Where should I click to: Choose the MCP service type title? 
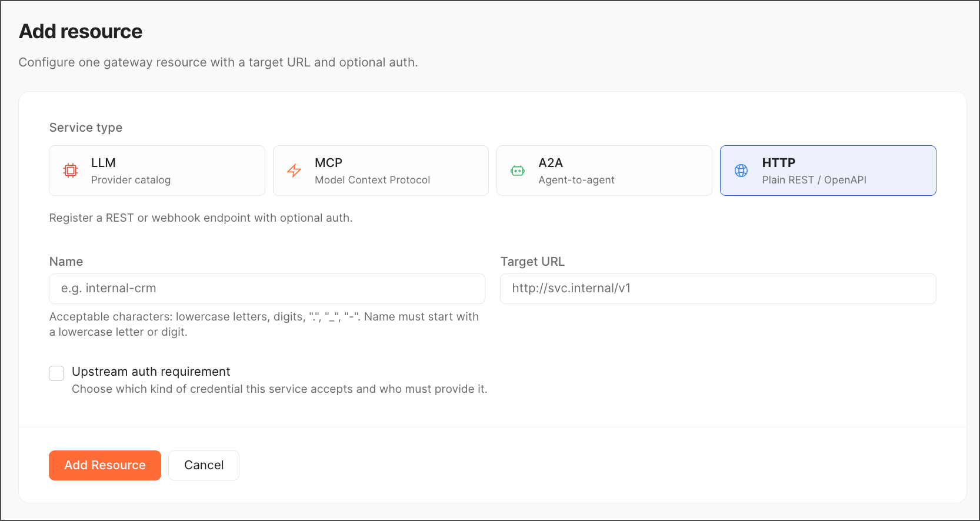(x=328, y=163)
